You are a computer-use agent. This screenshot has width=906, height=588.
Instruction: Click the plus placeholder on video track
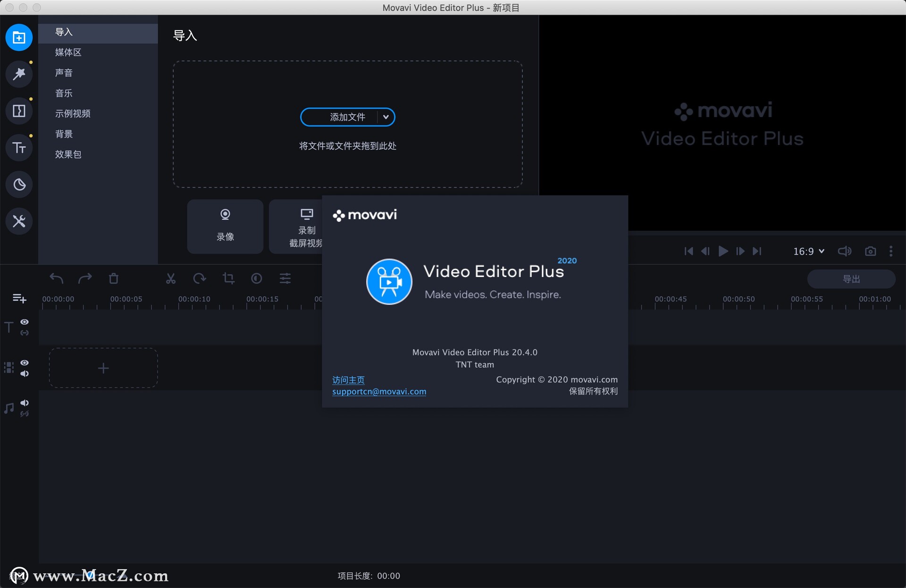point(103,368)
